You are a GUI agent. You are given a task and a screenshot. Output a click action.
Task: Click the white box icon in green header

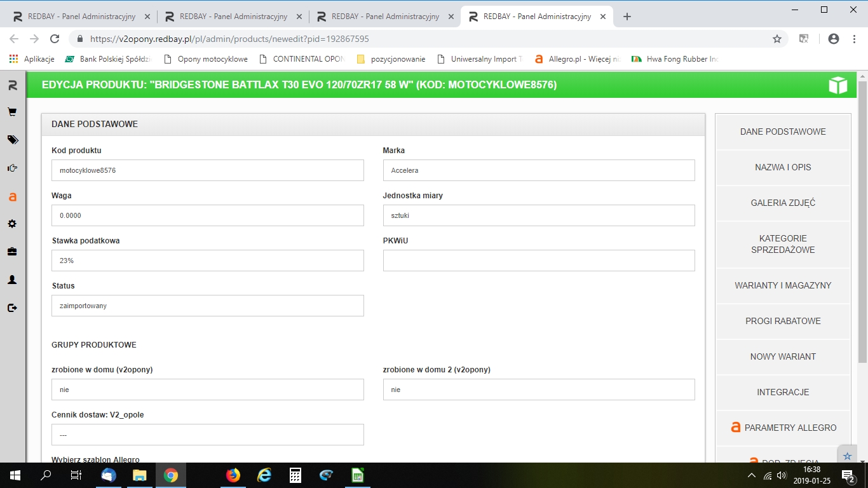click(838, 85)
